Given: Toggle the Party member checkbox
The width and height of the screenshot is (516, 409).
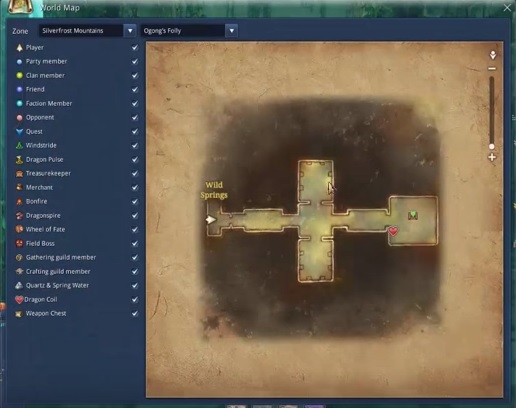Looking at the screenshot, I should coord(135,62).
